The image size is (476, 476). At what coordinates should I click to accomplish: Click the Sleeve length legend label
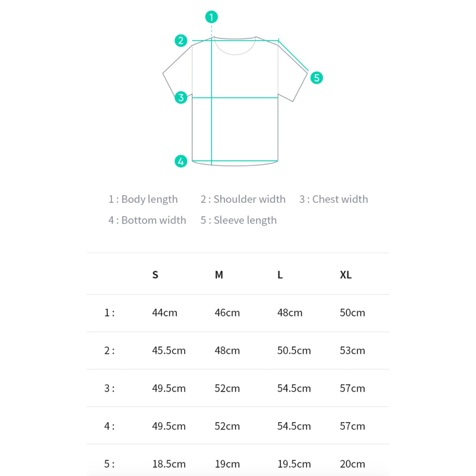tap(238, 220)
